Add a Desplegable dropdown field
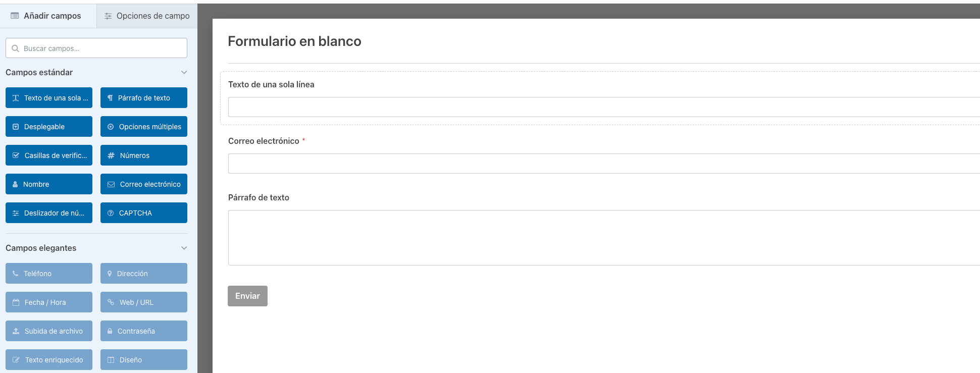 (x=49, y=127)
